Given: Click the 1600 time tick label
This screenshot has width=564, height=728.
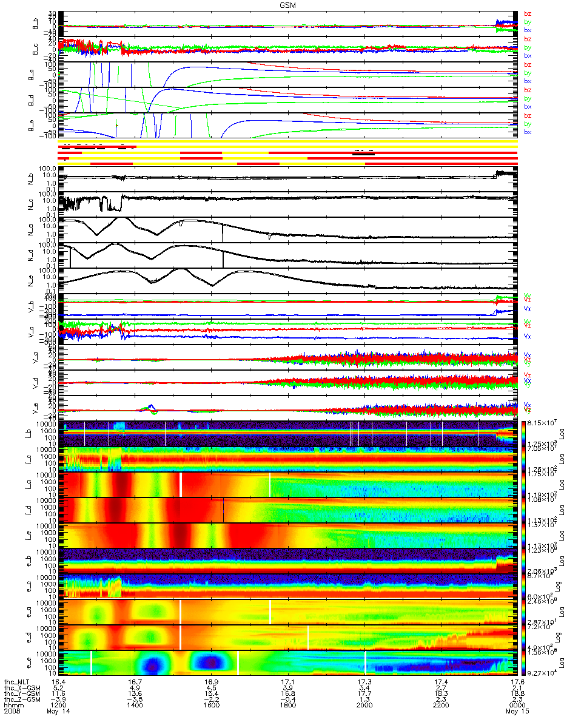Looking at the screenshot, I should [210, 706].
